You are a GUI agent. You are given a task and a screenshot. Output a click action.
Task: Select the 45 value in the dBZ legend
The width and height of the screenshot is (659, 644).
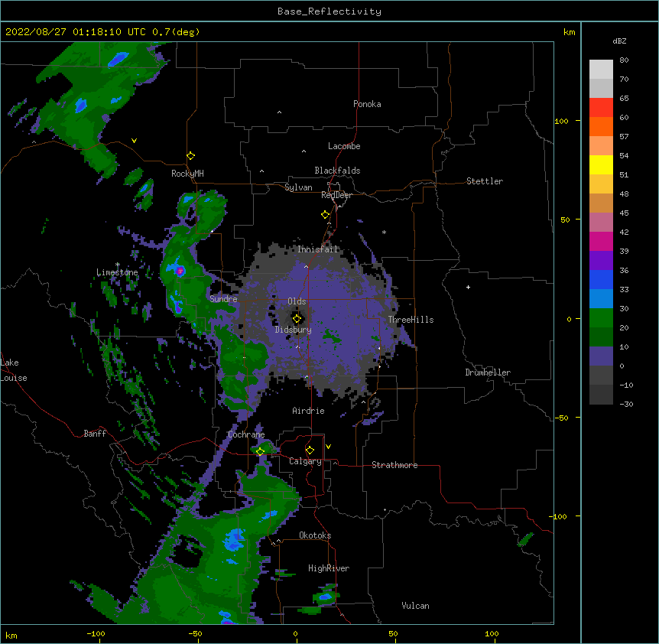pyautogui.click(x=624, y=213)
